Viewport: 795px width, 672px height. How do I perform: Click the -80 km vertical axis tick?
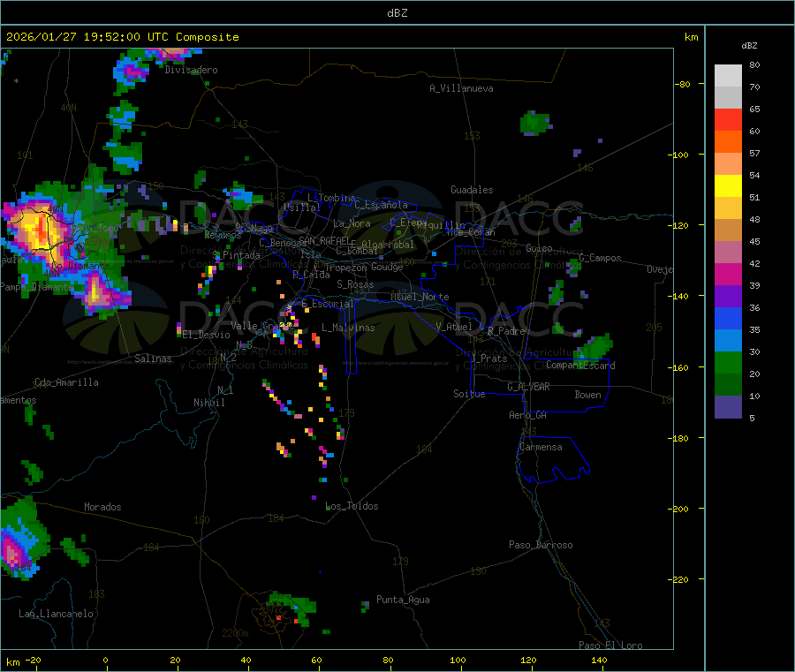pos(683,84)
